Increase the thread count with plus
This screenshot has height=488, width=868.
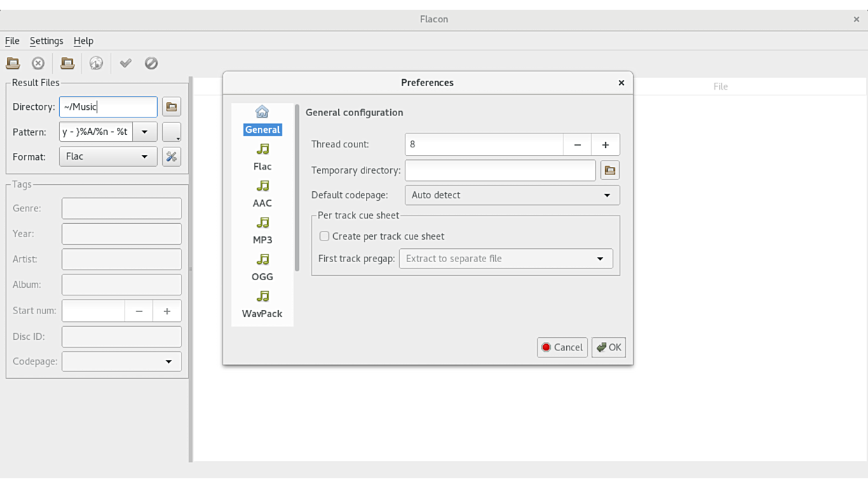(605, 145)
